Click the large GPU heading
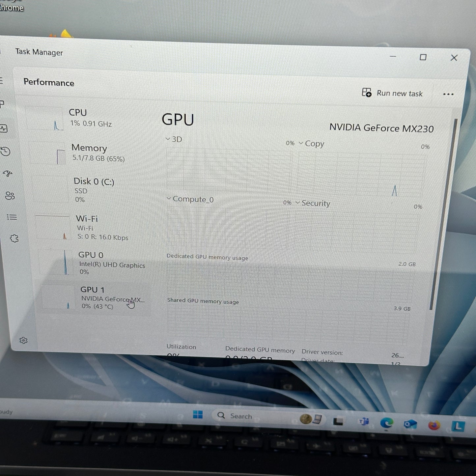Image resolution: width=476 pixels, height=476 pixels. coord(178,119)
